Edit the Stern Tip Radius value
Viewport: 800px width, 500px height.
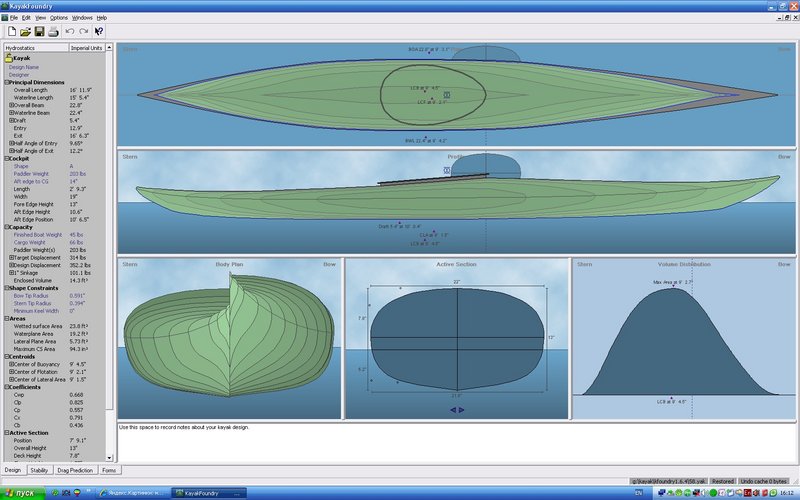(77, 304)
